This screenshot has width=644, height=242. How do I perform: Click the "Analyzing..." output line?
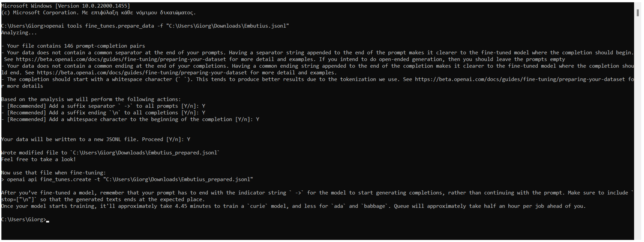(x=19, y=33)
